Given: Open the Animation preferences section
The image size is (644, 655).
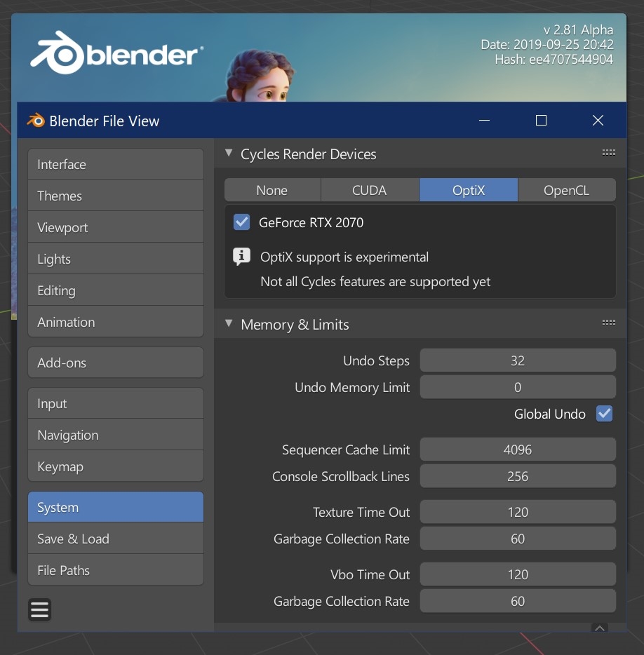Looking at the screenshot, I should [x=116, y=322].
